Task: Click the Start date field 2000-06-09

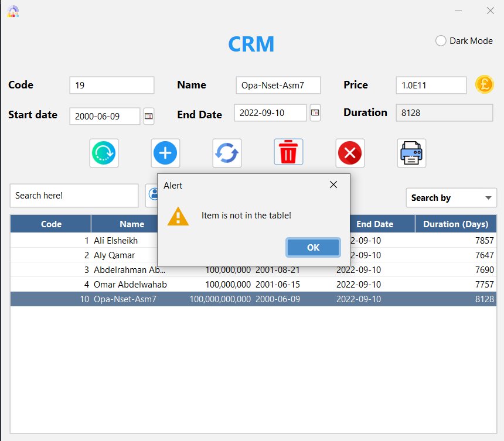Action: click(x=105, y=116)
